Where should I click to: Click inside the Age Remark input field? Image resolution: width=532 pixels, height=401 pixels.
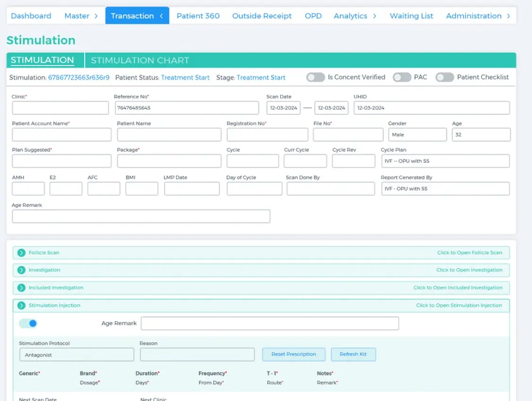click(141, 216)
